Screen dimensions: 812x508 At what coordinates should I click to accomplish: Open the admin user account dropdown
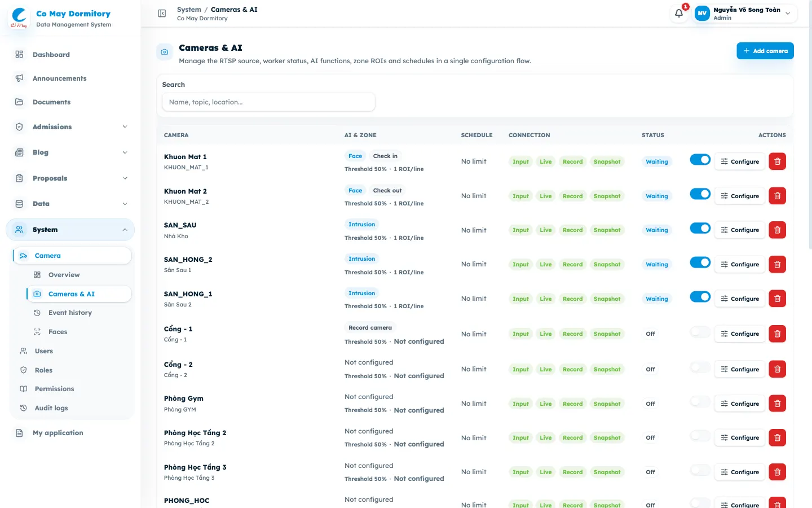745,14
